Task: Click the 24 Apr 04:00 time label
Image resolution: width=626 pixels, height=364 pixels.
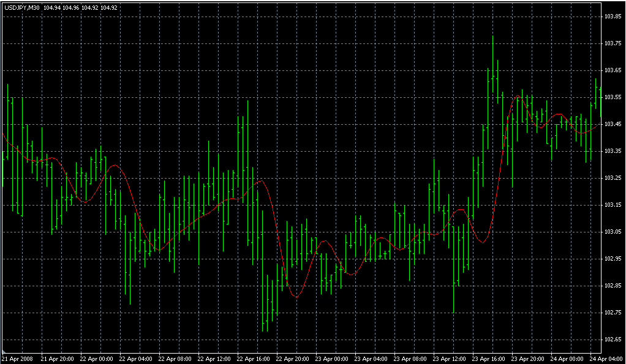Action: tap(606, 358)
